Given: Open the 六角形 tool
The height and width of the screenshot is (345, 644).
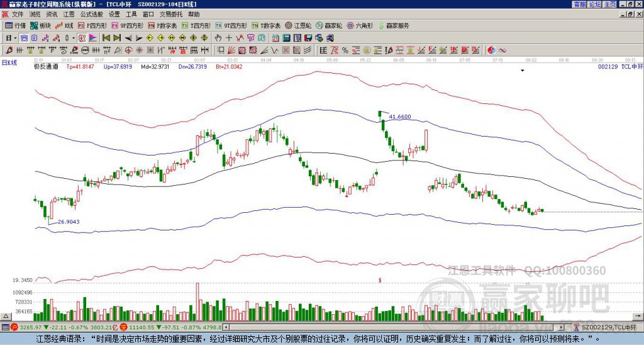Looking at the screenshot, I should pos(360,25).
